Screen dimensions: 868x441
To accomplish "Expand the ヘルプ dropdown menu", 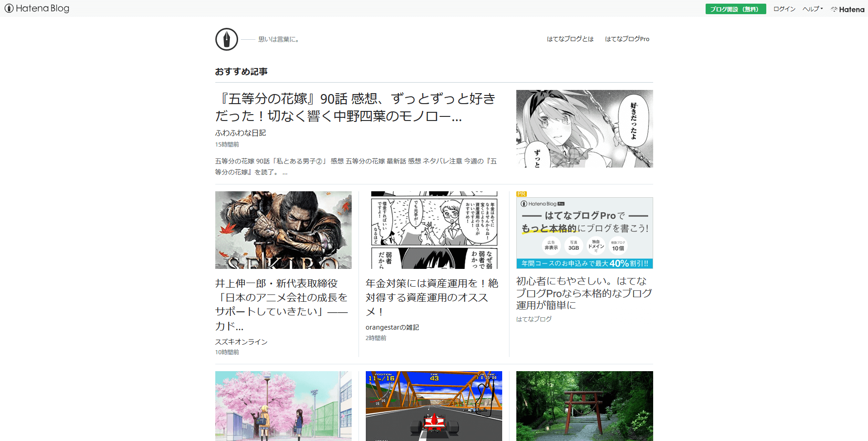I will 813,9.
